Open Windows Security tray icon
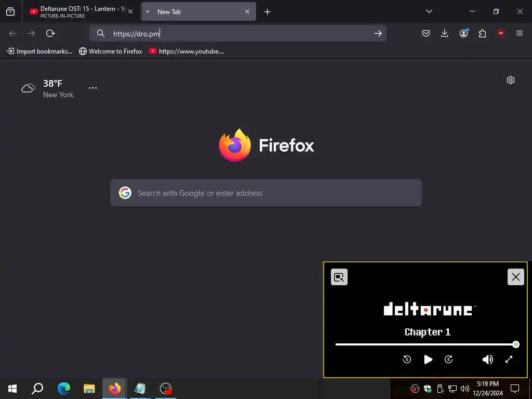532x399 pixels. [x=428, y=389]
